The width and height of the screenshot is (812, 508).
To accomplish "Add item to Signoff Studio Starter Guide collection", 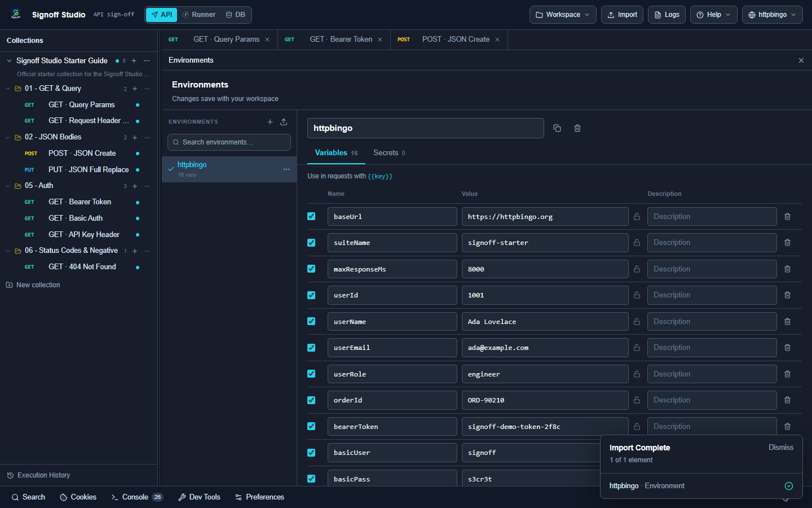I will click(134, 61).
